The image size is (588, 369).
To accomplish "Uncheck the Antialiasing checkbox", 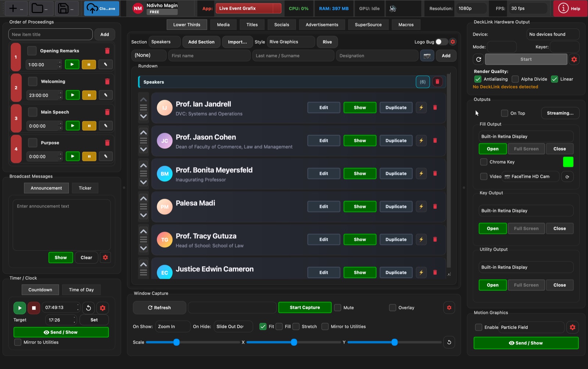I will tap(478, 79).
